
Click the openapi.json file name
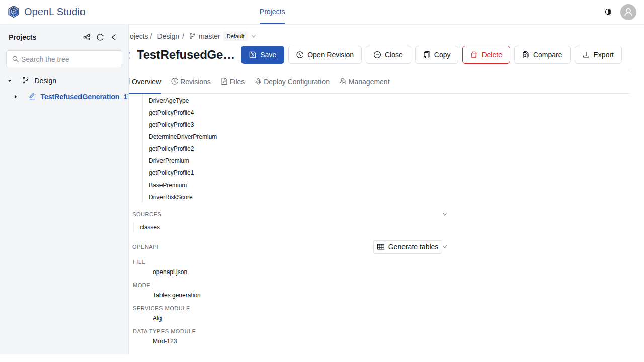[x=170, y=272]
